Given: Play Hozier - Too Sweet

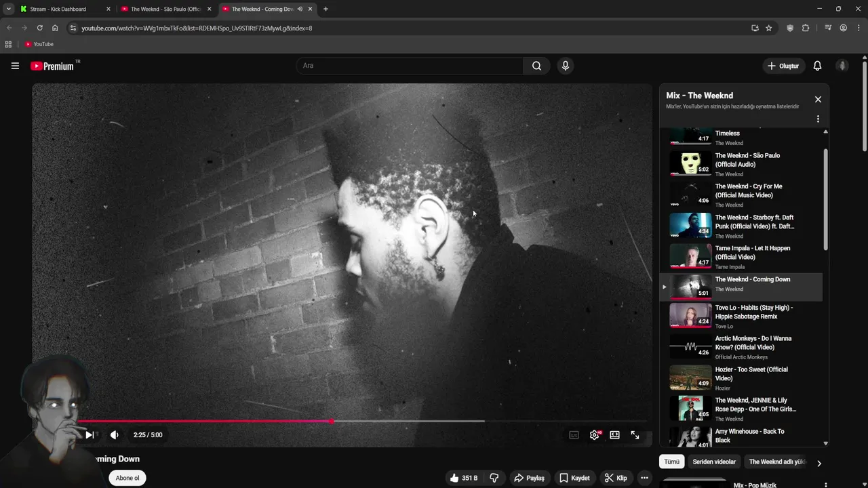Looking at the screenshot, I should [741, 378].
